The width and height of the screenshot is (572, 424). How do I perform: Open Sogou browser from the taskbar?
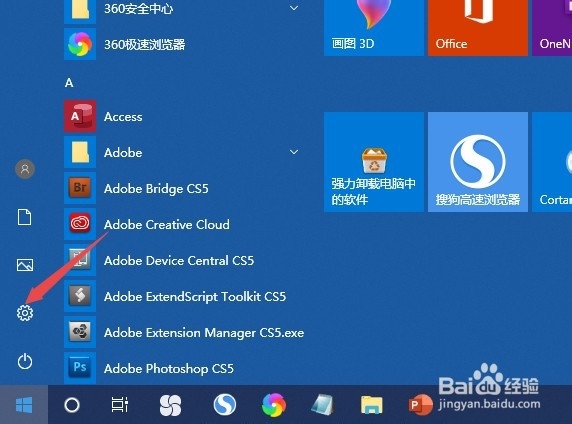(225, 405)
